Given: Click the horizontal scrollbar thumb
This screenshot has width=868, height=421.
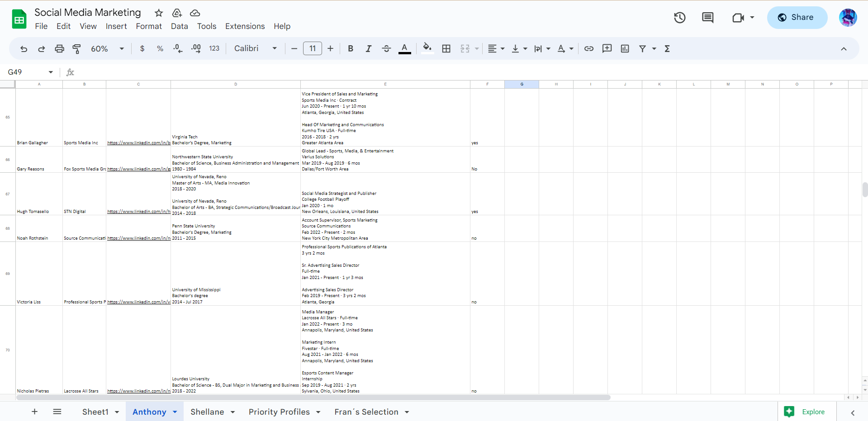Looking at the screenshot, I should 313,397.
